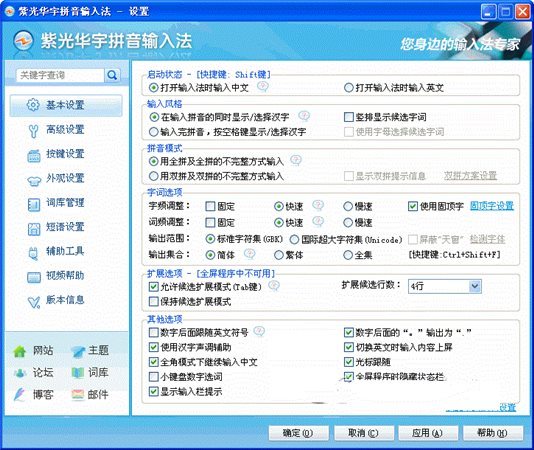Image resolution: width=534 pixels, height=450 pixels.
Task: Click the book icon beside 词库管理
Action: 34,204
